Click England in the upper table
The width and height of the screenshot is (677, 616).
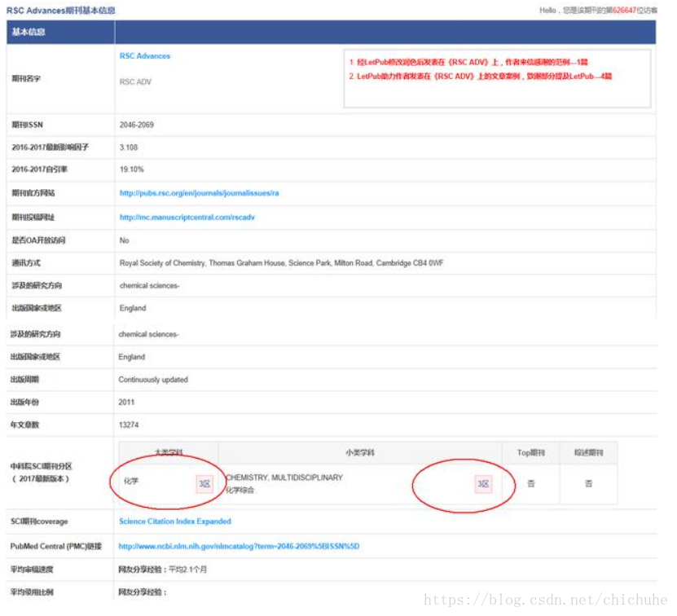click(133, 308)
